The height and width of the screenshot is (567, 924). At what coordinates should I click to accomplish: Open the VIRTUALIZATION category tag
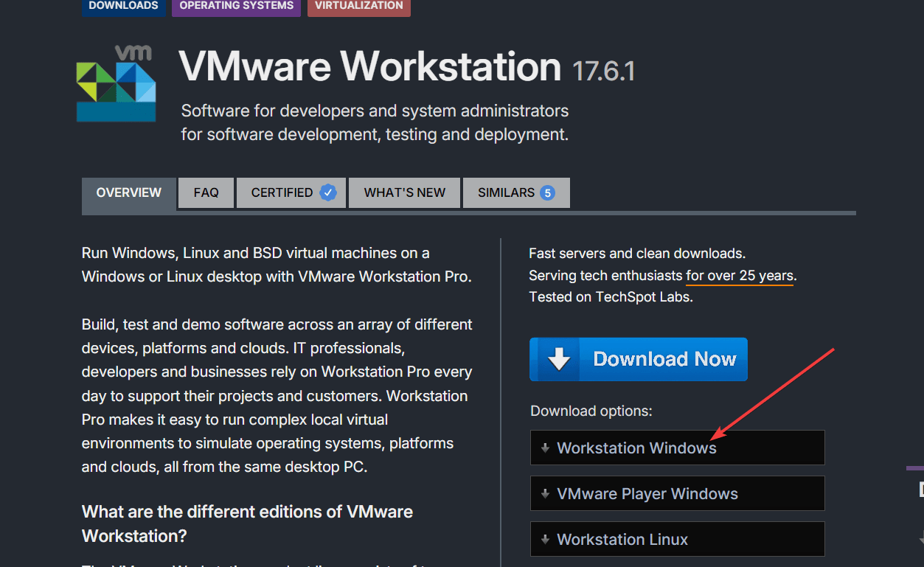click(358, 5)
